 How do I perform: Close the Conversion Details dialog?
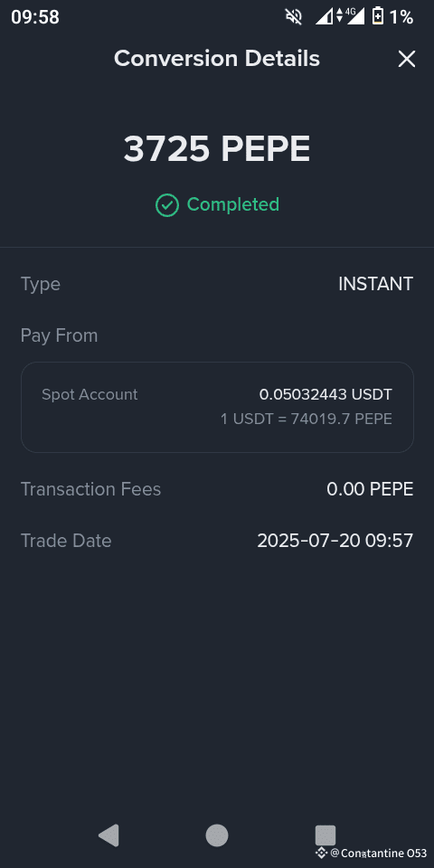(x=406, y=59)
